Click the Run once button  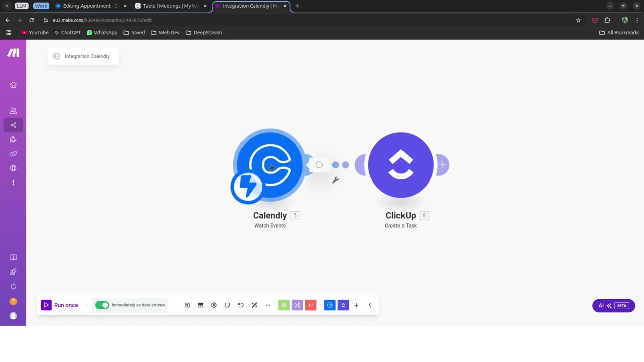pyautogui.click(x=60, y=305)
